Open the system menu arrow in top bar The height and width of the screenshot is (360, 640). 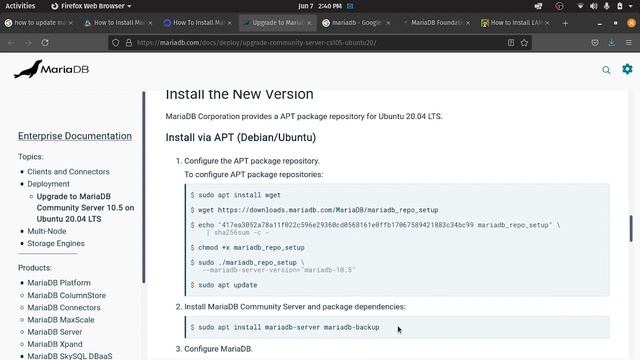tap(631, 6)
